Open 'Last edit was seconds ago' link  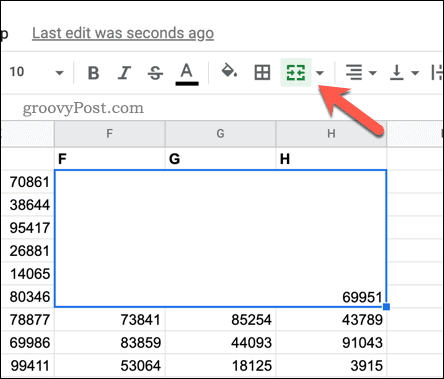(123, 33)
